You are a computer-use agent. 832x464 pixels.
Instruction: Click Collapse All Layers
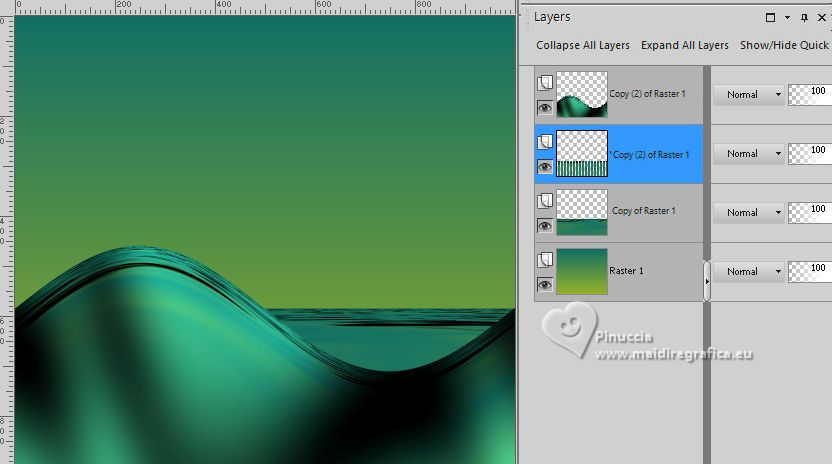coord(583,46)
